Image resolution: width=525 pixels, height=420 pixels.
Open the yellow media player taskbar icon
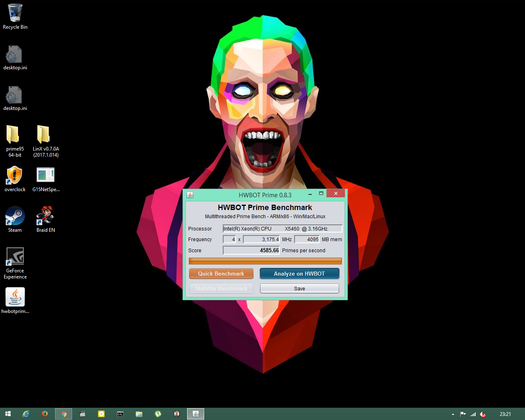101,414
